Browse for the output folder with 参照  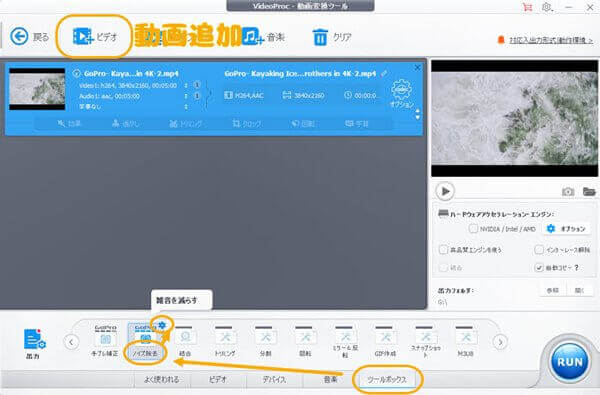click(553, 291)
